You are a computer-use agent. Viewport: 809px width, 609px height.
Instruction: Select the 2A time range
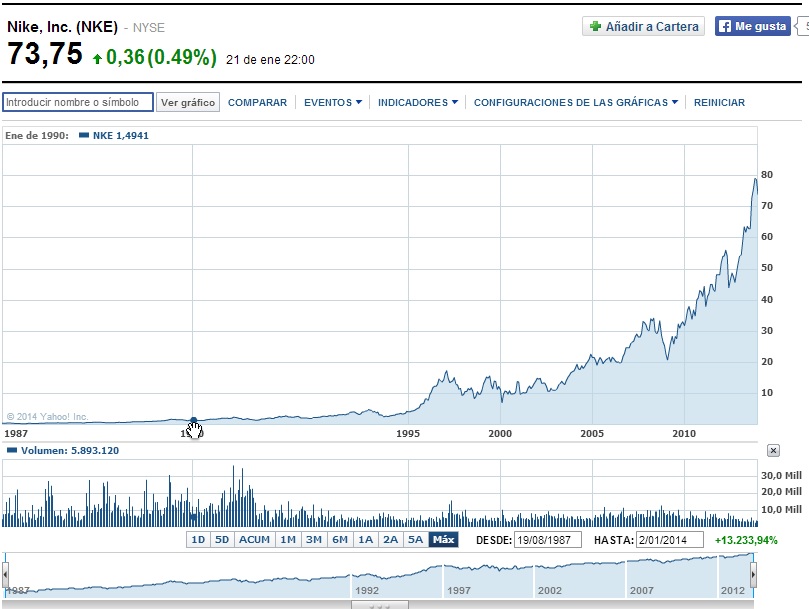[391, 540]
